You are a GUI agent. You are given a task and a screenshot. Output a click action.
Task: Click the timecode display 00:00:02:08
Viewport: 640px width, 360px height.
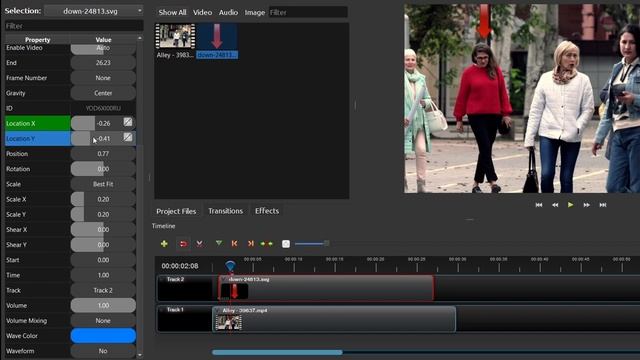tap(180, 266)
